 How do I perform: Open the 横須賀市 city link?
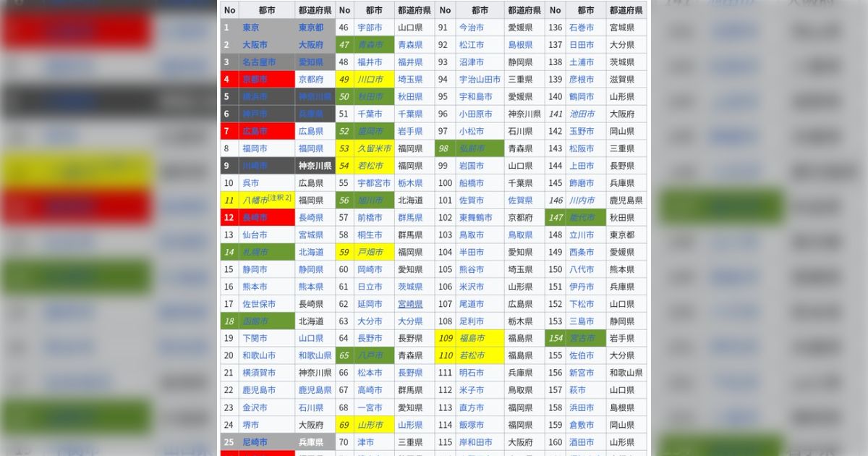(x=259, y=373)
